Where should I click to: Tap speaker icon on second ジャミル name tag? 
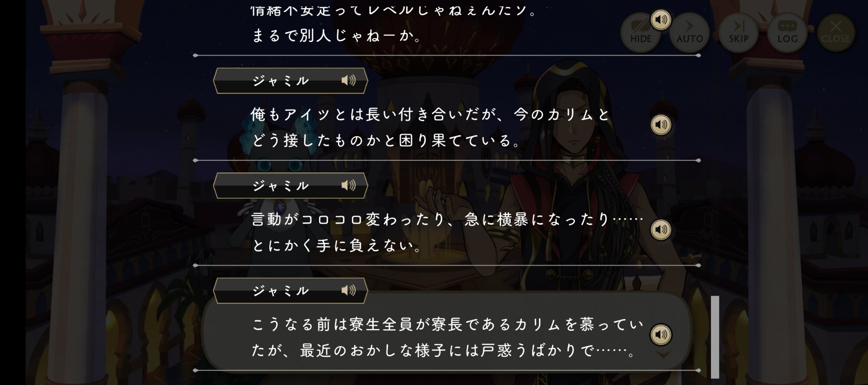[x=348, y=186]
